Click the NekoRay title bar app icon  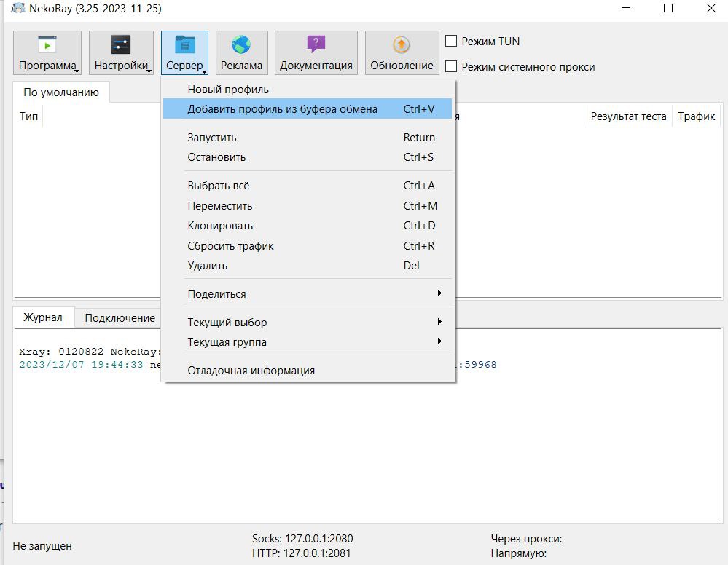coord(17,9)
